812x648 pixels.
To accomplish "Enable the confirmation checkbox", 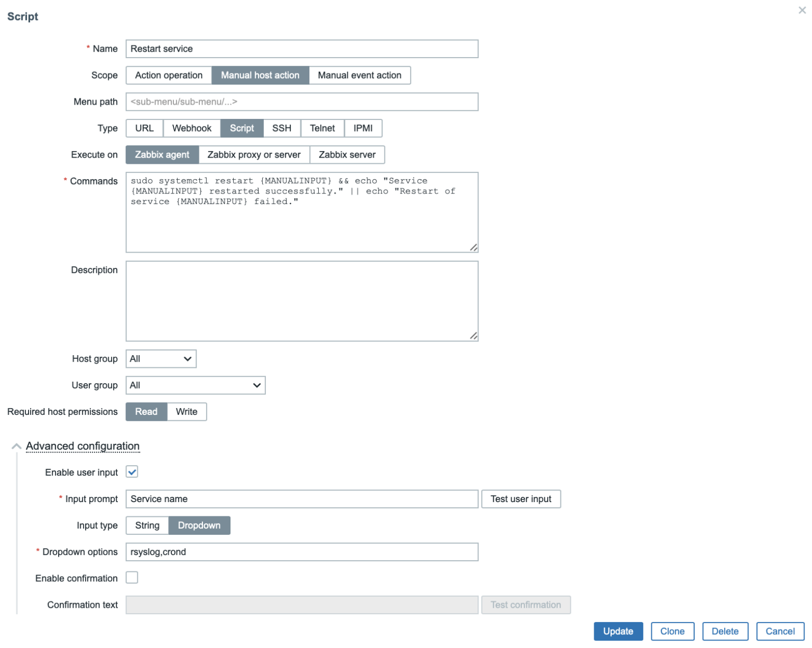I will 132,577.
